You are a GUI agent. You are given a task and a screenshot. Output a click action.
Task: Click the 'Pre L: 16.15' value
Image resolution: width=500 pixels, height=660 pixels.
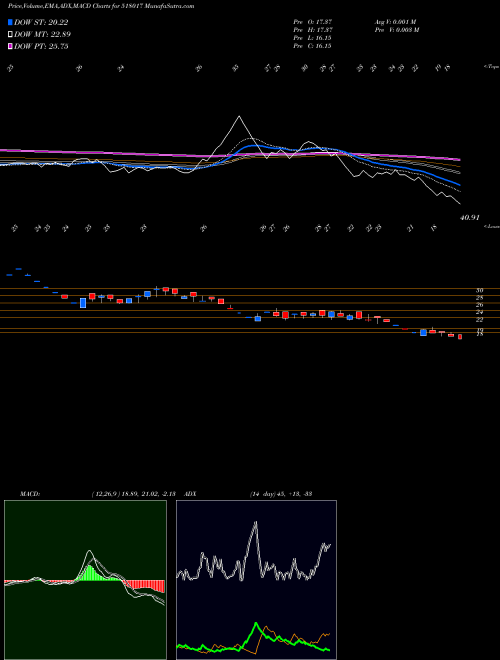(x=312, y=38)
